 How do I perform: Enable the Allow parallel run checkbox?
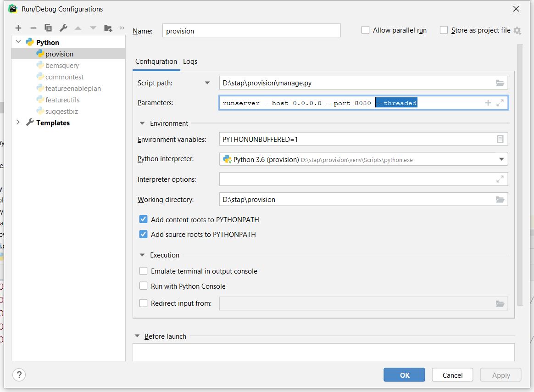coord(366,30)
